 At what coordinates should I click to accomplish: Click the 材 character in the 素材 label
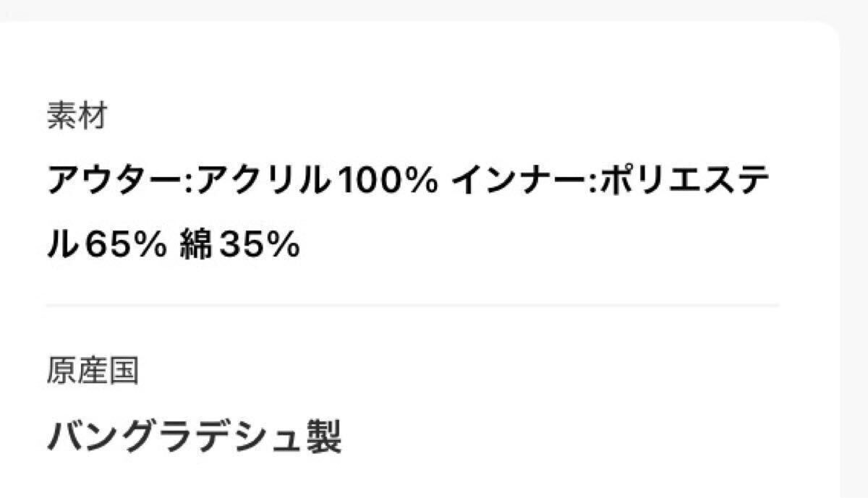[93, 116]
